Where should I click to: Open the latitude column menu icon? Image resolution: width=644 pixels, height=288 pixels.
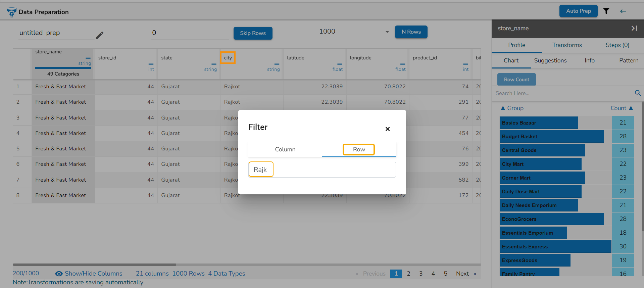(340, 63)
